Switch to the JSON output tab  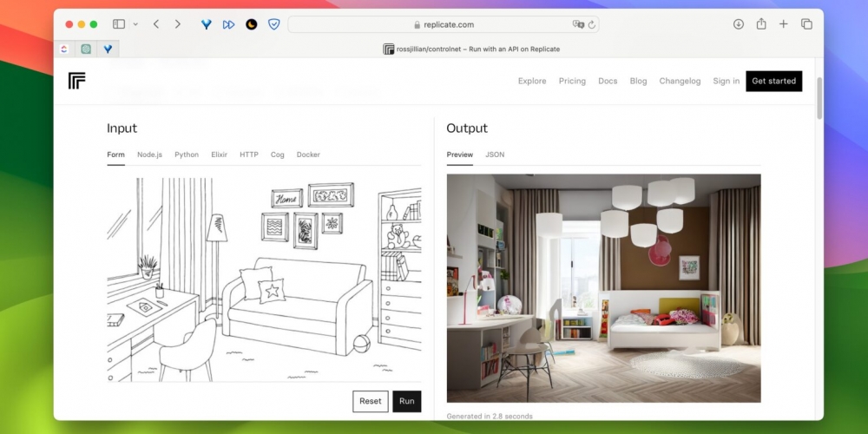[x=495, y=155]
